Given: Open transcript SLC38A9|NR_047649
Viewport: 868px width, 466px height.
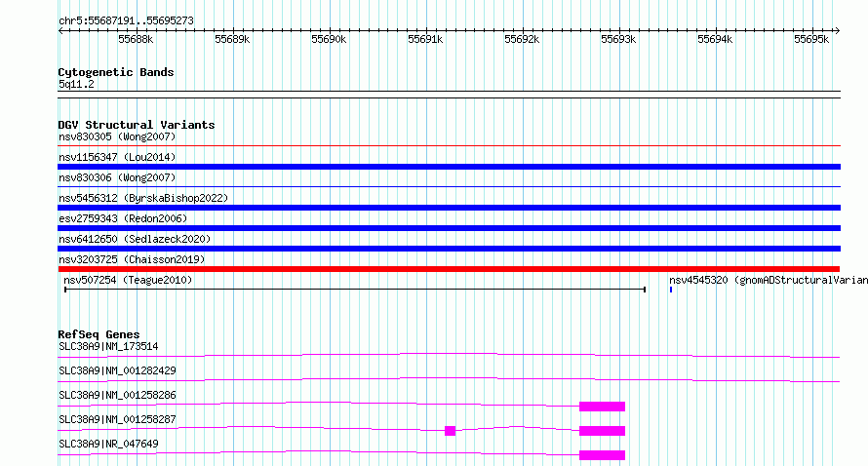Looking at the screenshot, I should 108,444.
